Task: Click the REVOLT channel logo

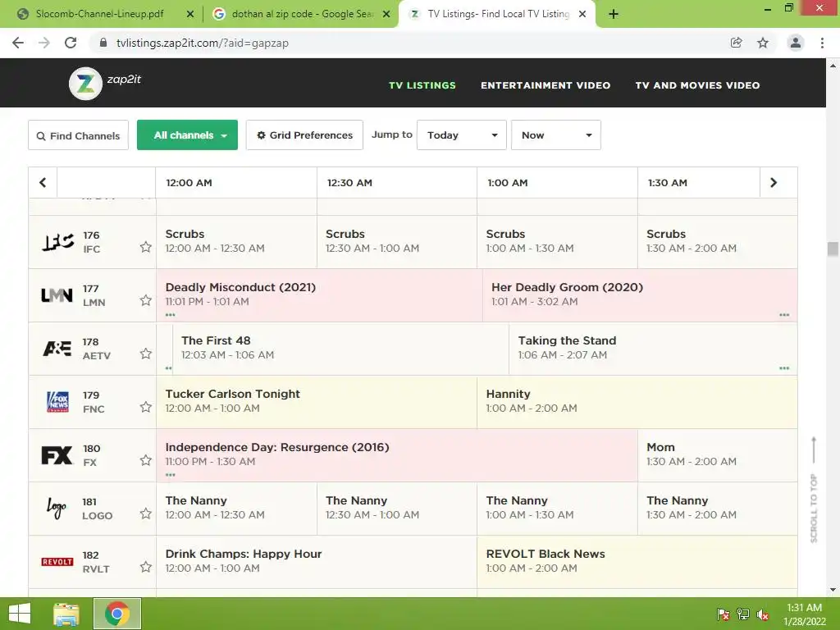Action: click(x=57, y=562)
